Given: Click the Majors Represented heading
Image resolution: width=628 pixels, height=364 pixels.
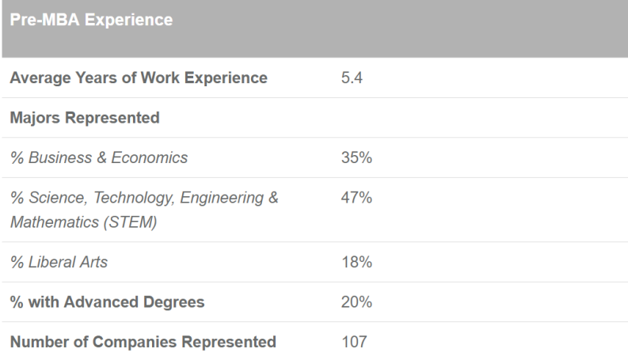Looking at the screenshot, I should click(x=85, y=118).
